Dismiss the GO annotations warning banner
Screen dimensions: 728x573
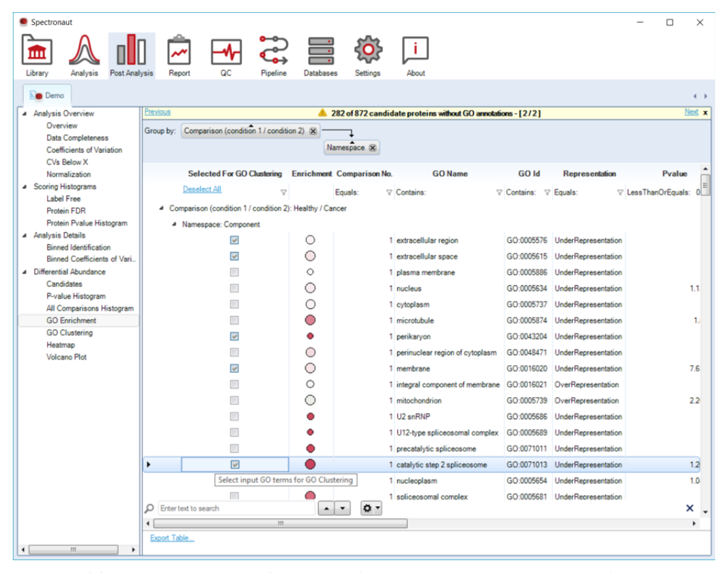click(705, 112)
